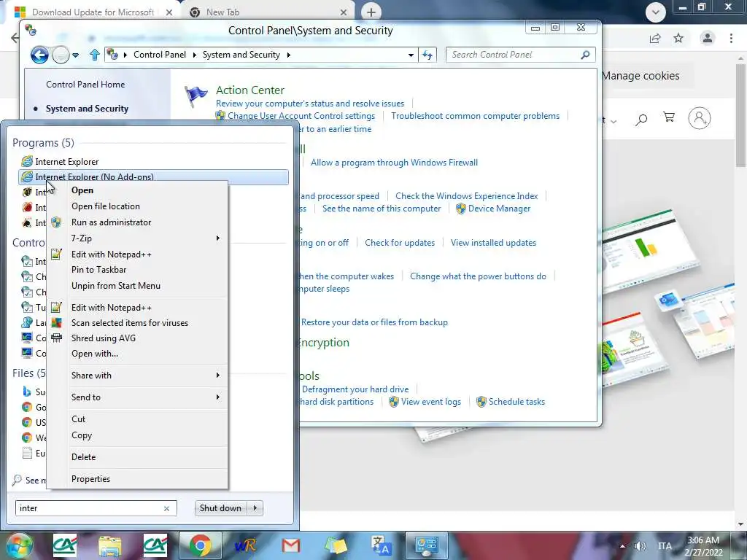Click Schedule tasks link

pyautogui.click(x=517, y=402)
